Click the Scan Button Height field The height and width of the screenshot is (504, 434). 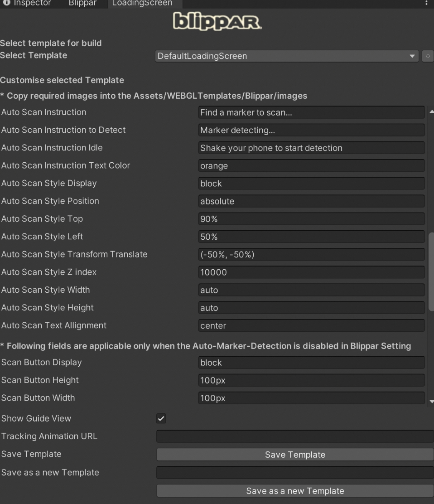[311, 381]
